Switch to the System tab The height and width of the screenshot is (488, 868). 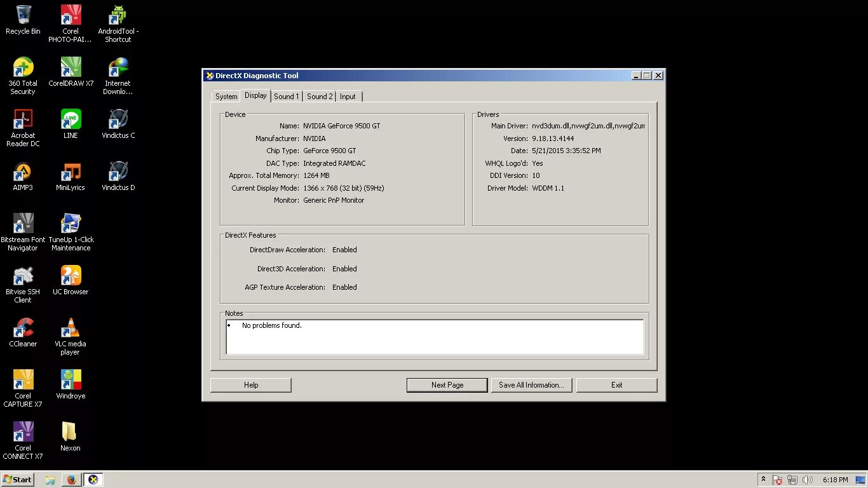coord(226,97)
